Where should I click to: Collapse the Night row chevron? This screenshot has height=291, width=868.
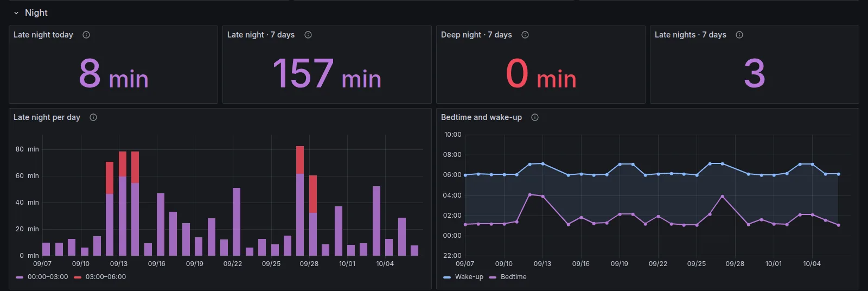16,12
